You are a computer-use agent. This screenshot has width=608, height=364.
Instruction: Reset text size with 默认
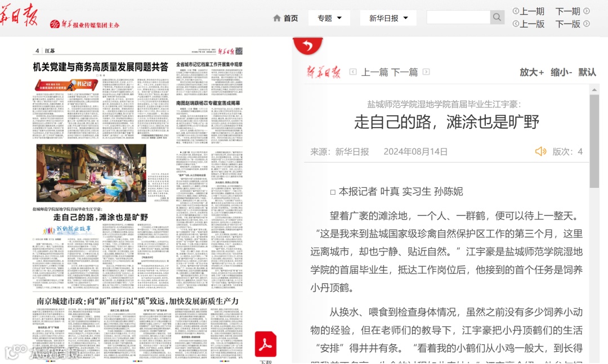tap(587, 72)
